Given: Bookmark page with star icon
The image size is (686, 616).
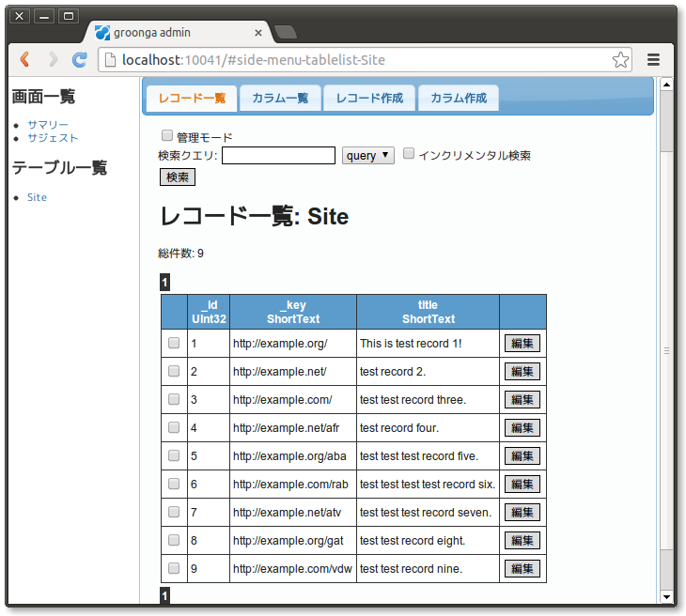Looking at the screenshot, I should point(620,60).
